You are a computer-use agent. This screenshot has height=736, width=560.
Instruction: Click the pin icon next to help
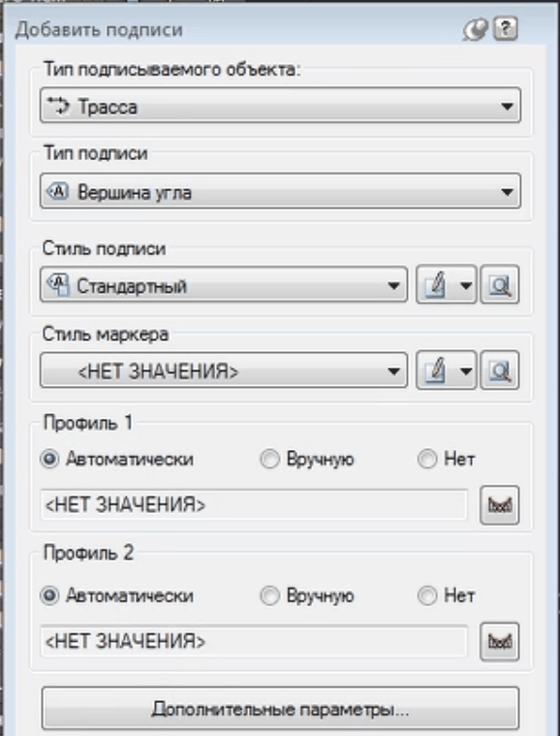[x=476, y=30]
